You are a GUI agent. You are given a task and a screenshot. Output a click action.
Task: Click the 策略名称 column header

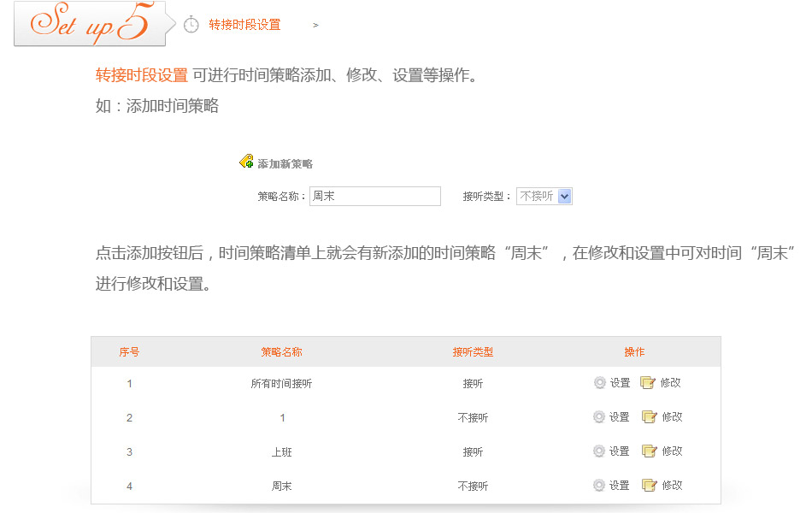pyautogui.click(x=281, y=351)
